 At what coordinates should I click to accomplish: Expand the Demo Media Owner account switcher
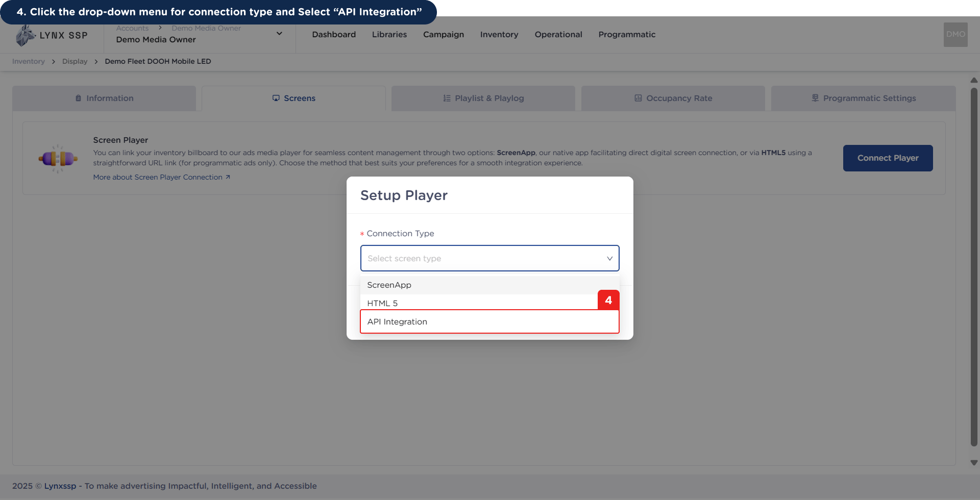(x=279, y=34)
